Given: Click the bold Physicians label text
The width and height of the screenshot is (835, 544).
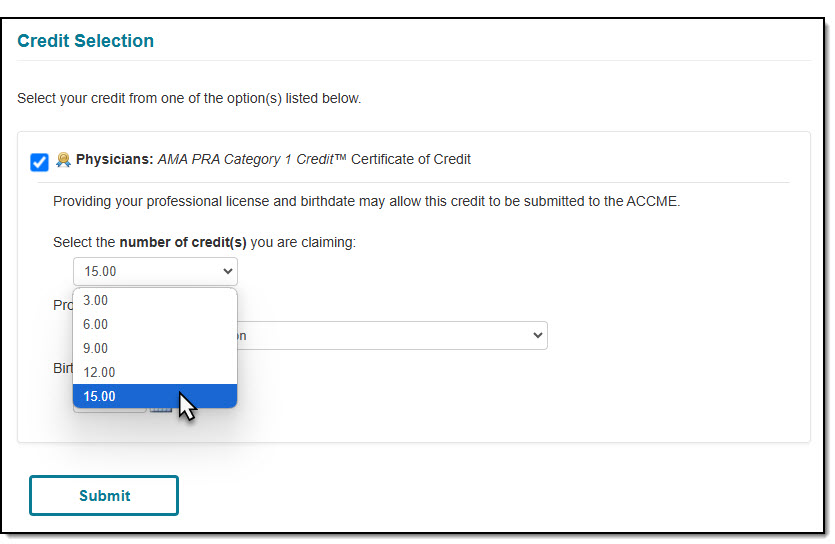Looking at the screenshot, I should [x=114, y=159].
